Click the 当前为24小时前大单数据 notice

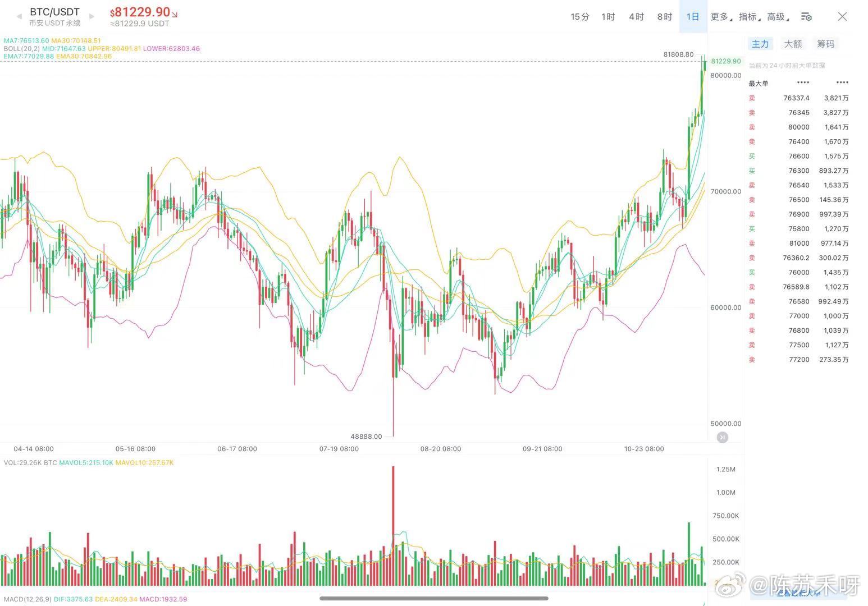[x=787, y=66]
